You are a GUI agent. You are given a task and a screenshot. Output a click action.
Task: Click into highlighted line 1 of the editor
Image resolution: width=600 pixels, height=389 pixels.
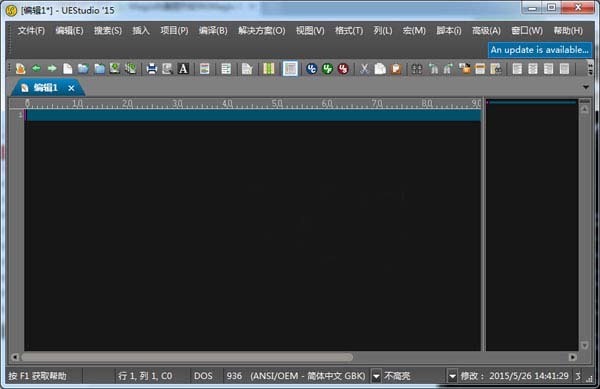(253, 115)
